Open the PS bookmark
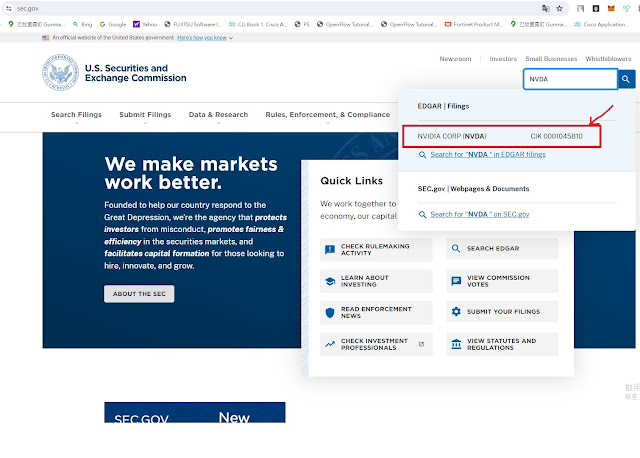640x458 pixels. pos(302,24)
